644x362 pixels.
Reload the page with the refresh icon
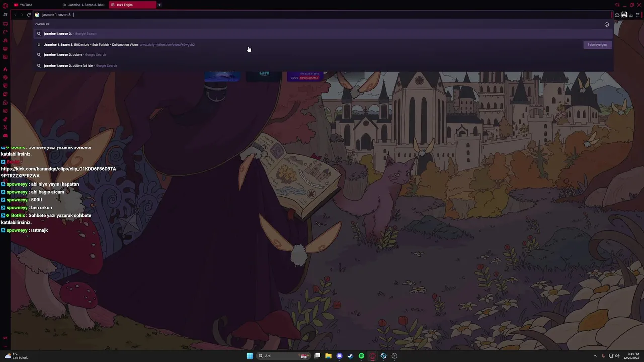pyautogui.click(x=29, y=15)
